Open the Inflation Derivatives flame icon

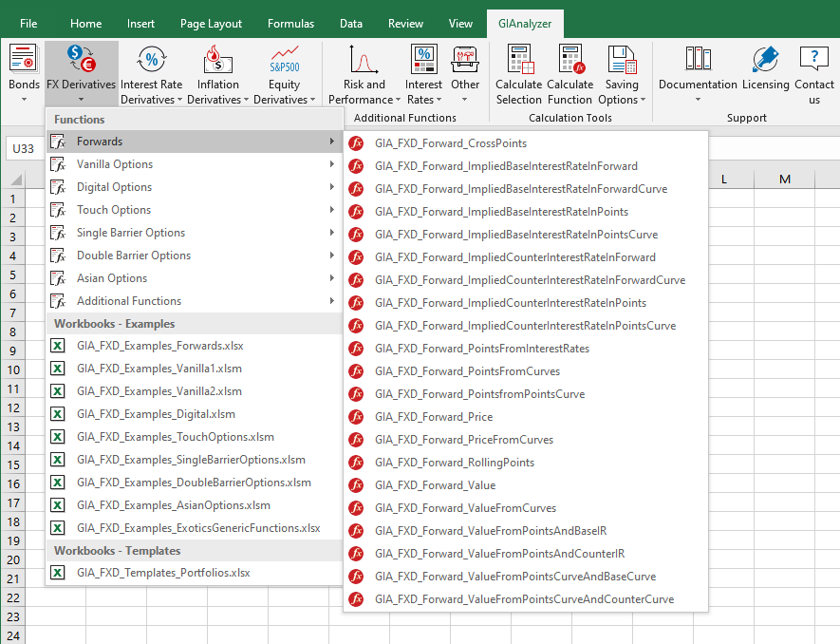point(217,59)
